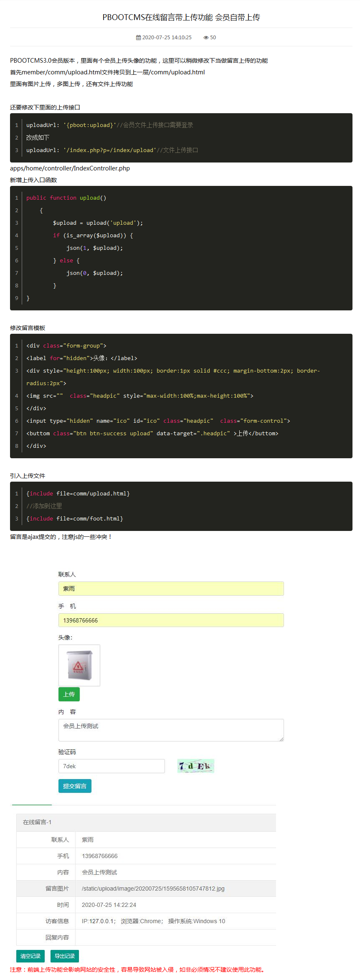This screenshot has width=360, height=980.
Task: Click the code line public function upload()
Action: pyautogui.click(x=66, y=198)
